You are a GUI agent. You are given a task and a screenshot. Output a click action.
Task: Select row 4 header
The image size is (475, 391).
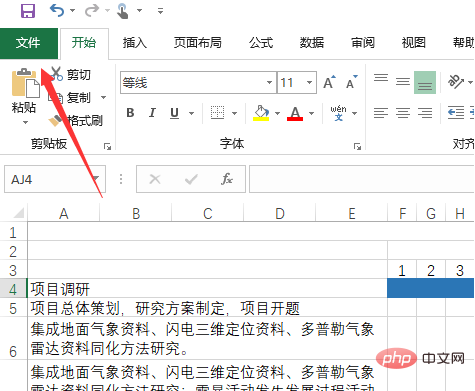click(13, 289)
